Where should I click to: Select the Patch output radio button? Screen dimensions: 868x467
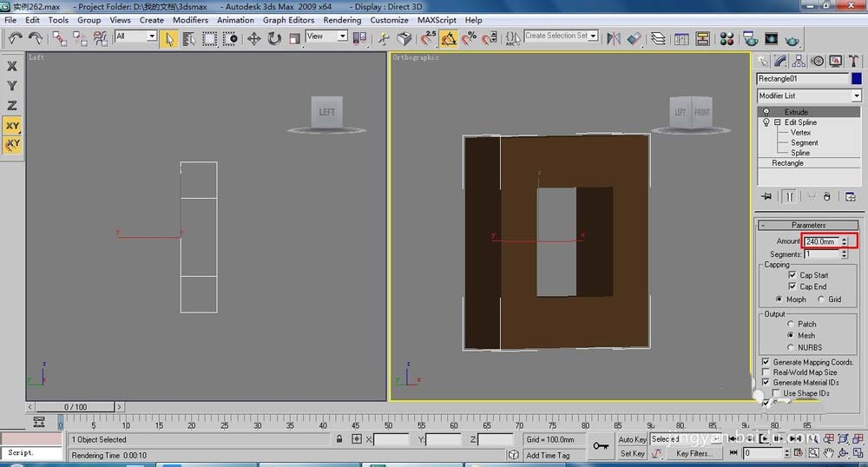click(x=790, y=324)
